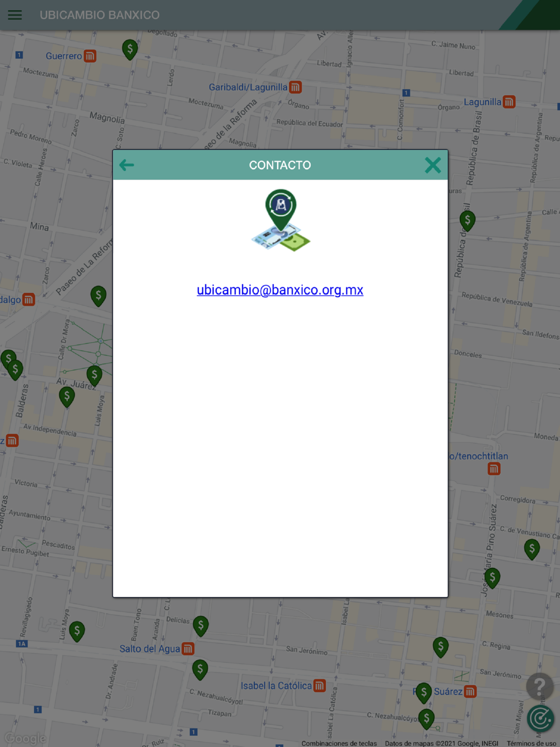
Task: Close the Contacto dialog
Action: (x=433, y=165)
